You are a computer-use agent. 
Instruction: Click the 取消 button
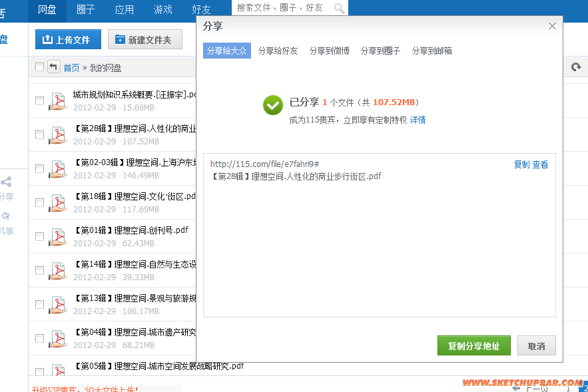[537, 345]
